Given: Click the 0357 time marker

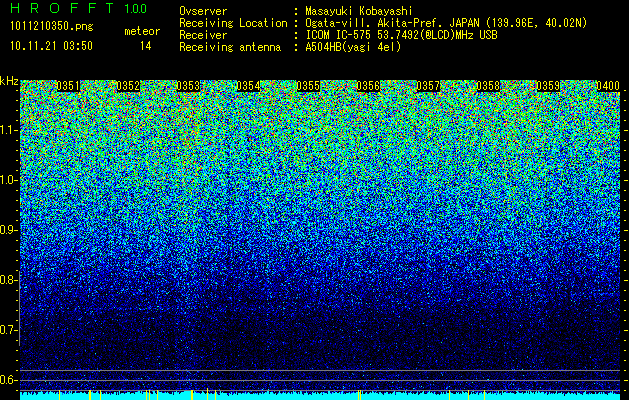Looking at the screenshot, I should (x=428, y=86).
